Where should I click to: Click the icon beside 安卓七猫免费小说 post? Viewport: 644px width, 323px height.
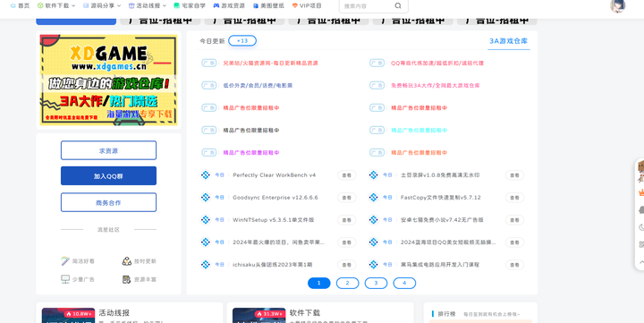(373, 220)
